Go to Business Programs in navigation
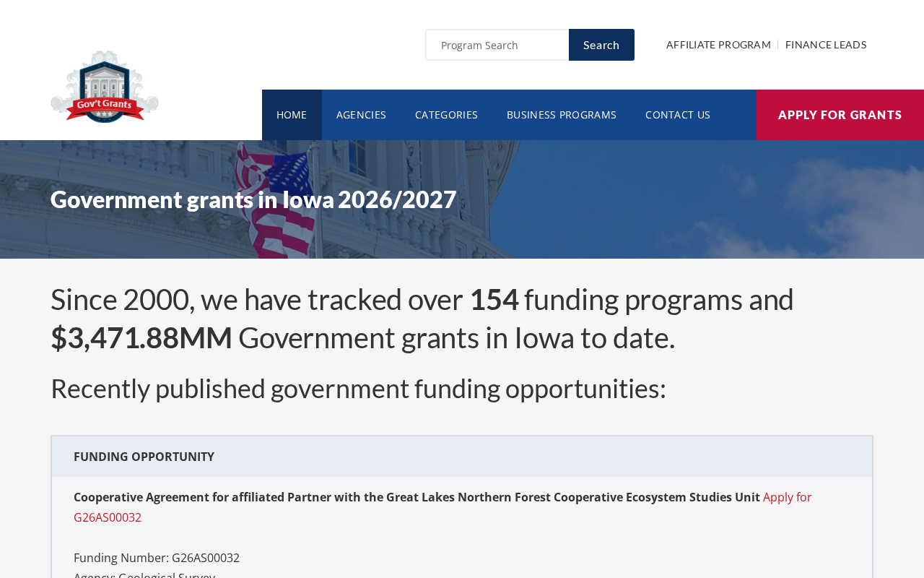 click(x=562, y=115)
